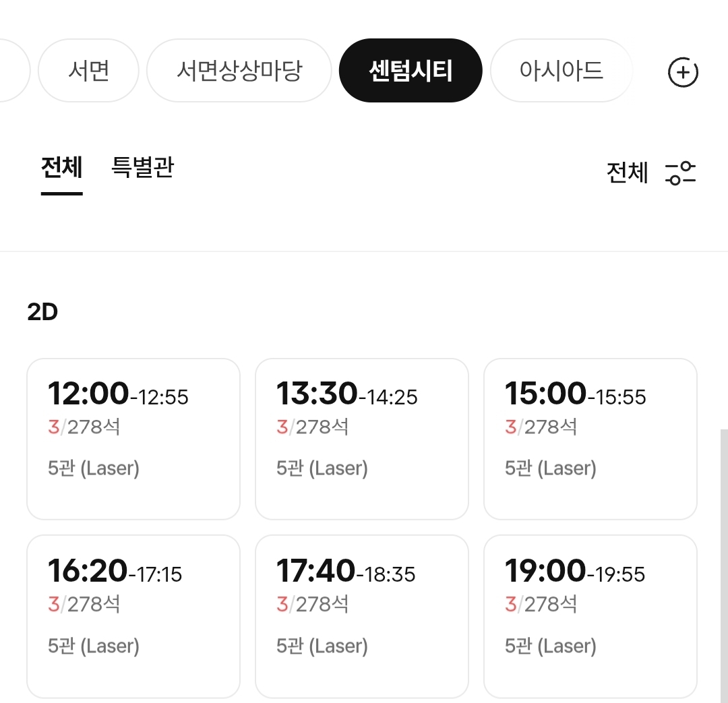The image size is (728, 703).
Task: Open the filter sliders icon
Action: [x=680, y=173]
